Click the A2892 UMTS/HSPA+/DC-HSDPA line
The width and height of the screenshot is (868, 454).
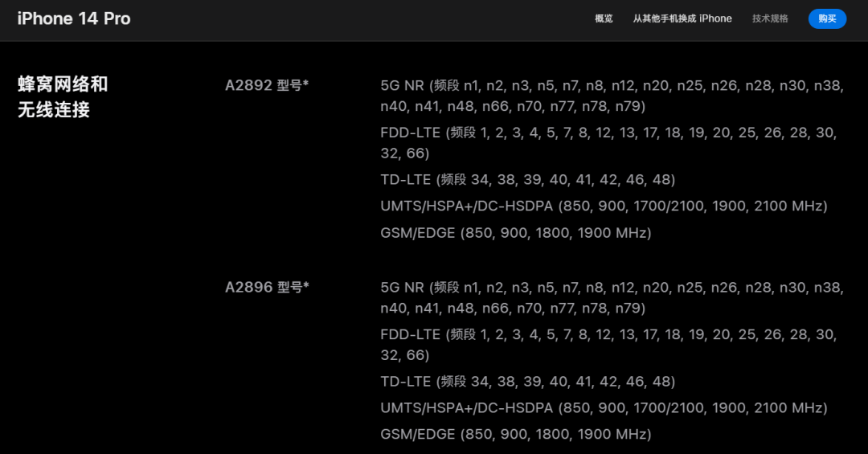pos(604,206)
